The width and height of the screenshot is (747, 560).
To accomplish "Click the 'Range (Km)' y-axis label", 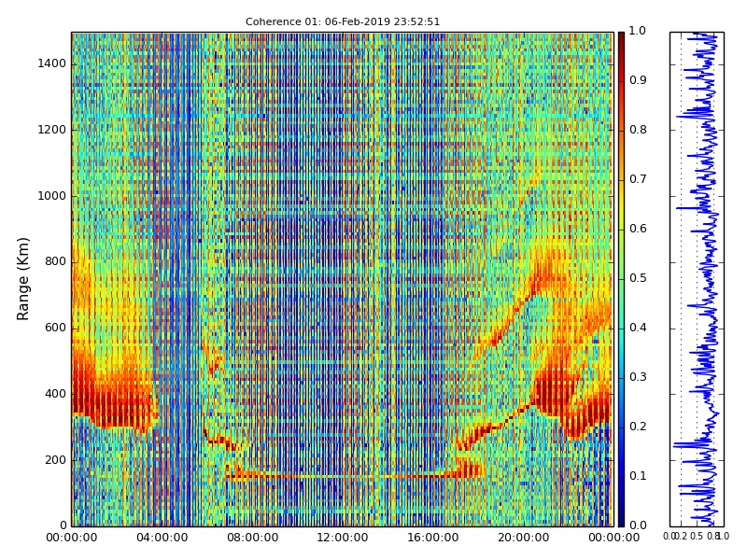I will pyautogui.click(x=22, y=279).
